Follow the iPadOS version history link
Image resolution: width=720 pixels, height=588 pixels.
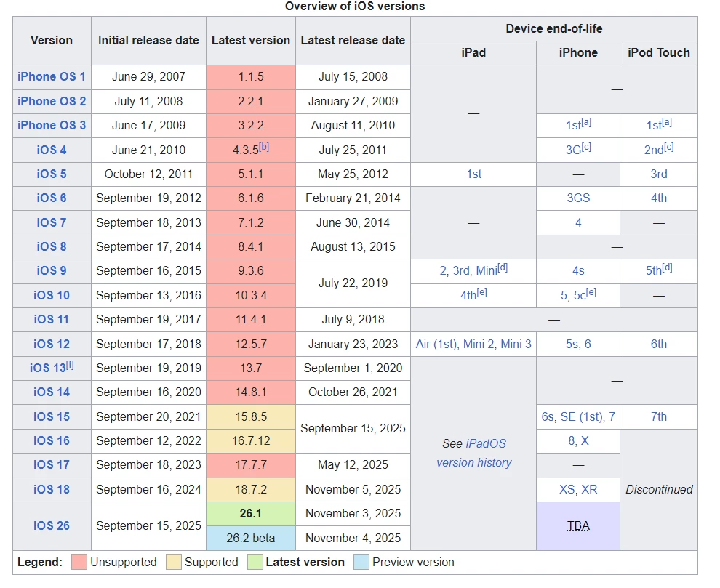click(x=474, y=453)
